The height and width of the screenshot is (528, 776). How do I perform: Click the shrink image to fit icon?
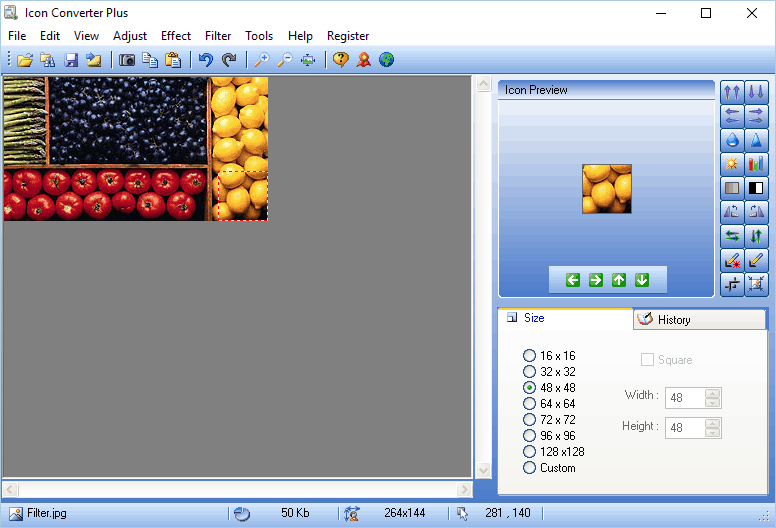point(756,285)
